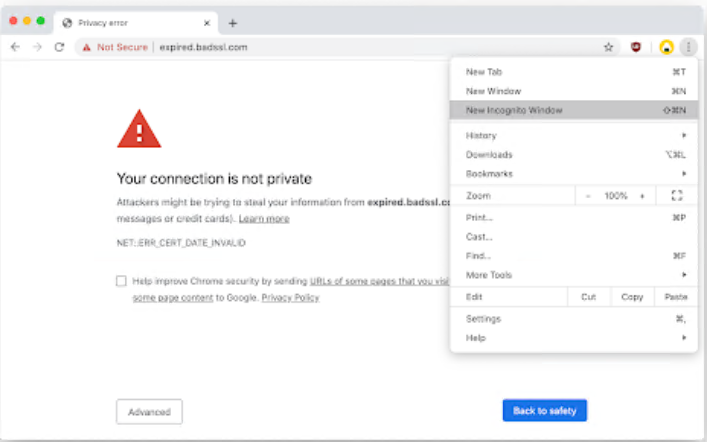Increase zoom with the plus stepper
The image size is (707, 442).
click(642, 196)
